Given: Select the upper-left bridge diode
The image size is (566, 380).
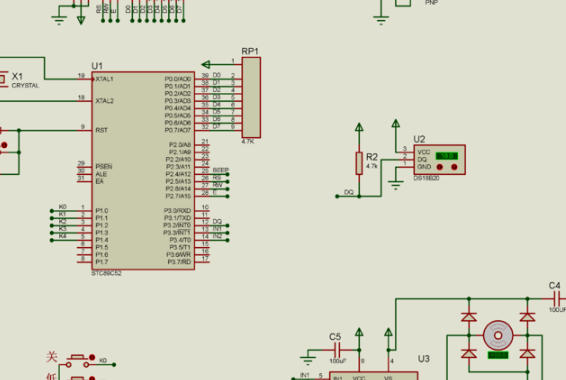Looking at the screenshot, I should click(469, 317).
